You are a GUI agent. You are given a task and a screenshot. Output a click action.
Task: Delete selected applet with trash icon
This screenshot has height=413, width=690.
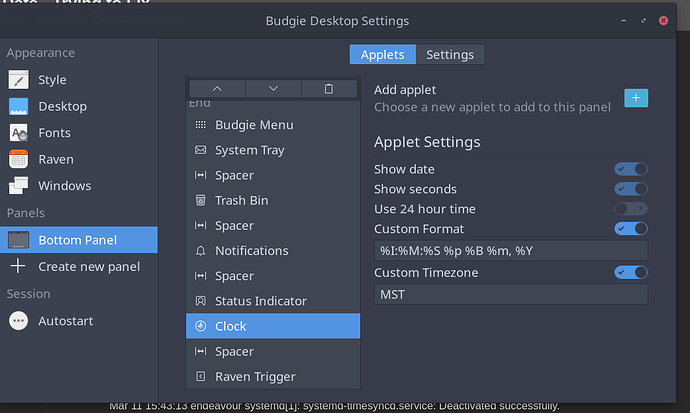tap(329, 89)
